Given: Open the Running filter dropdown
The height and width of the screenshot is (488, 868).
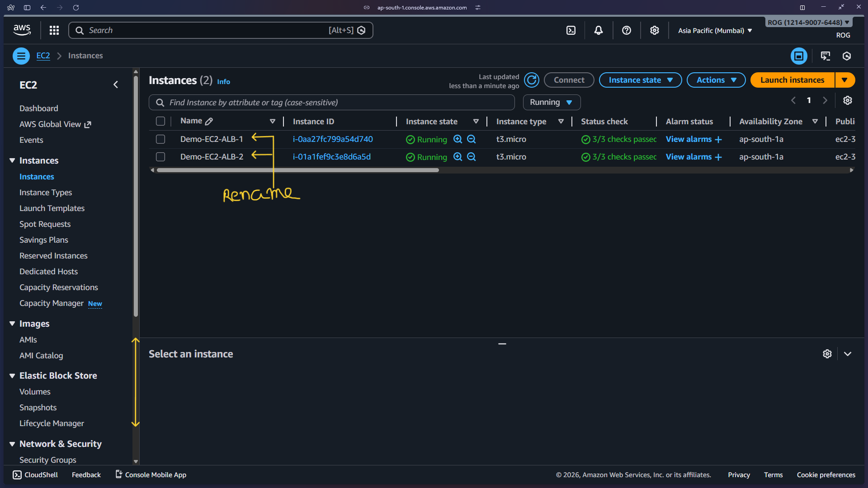Looking at the screenshot, I should [x=552, y=102].
